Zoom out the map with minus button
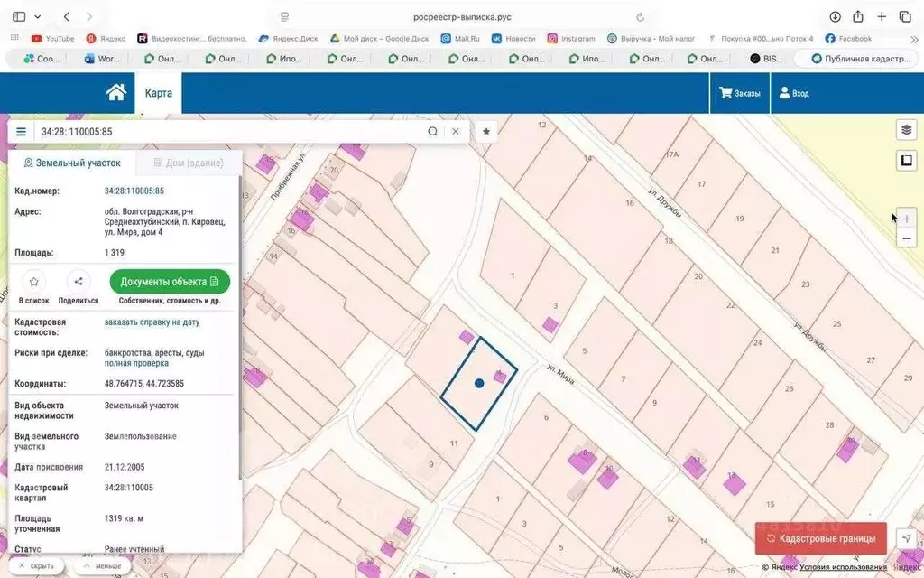This screenshot has height=578, width=924. click(x=906, y=238)
